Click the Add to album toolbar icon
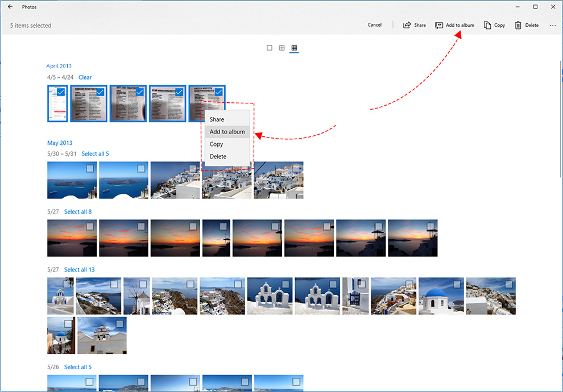The width and height of the screenshot is (563, 392). coord(439,25)
